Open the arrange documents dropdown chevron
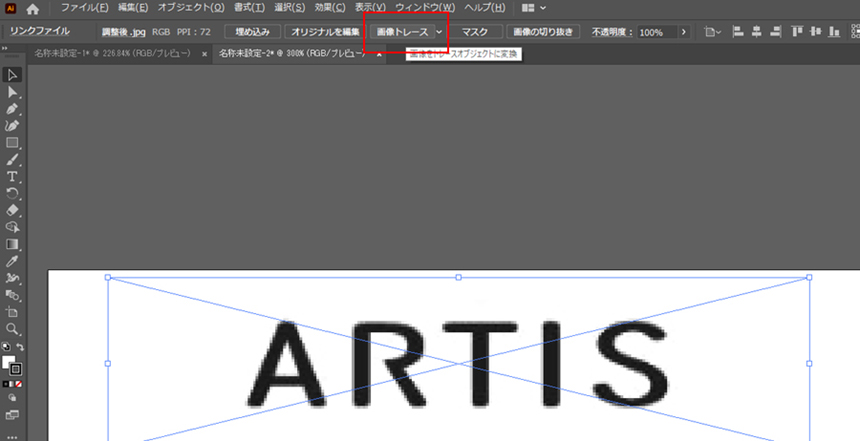This screenshot has height=441, width=860. (543, 8)
